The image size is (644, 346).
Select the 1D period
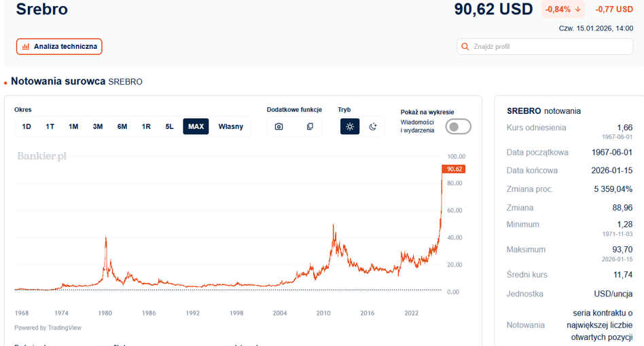26,126
